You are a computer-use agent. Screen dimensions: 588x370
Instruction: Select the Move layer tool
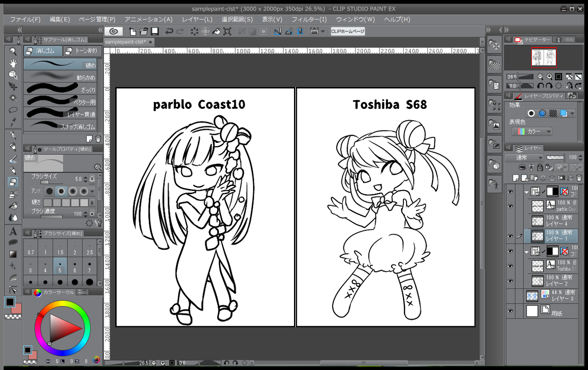click(13, 87)
